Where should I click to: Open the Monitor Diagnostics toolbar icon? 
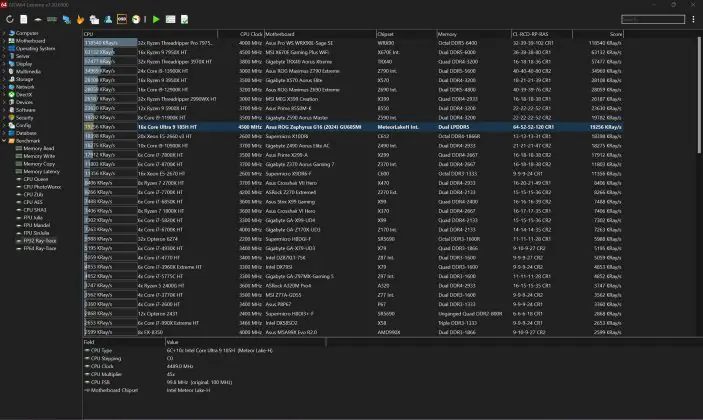point(94,19)
